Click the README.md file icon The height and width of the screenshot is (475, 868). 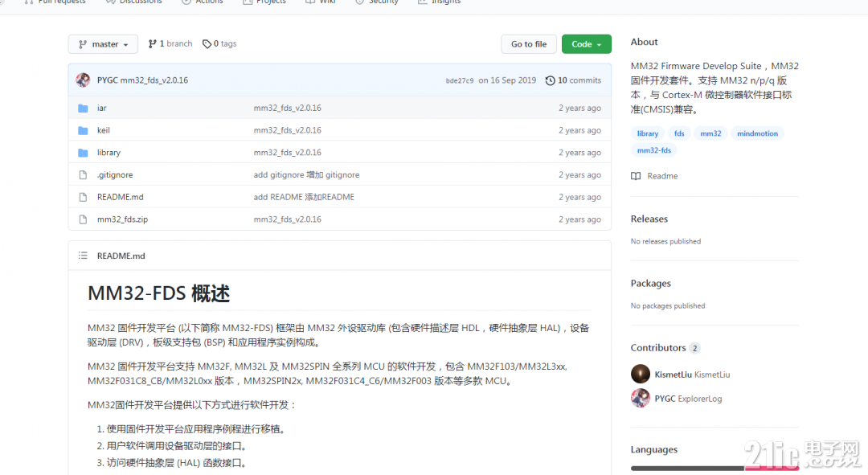[83, 197]
